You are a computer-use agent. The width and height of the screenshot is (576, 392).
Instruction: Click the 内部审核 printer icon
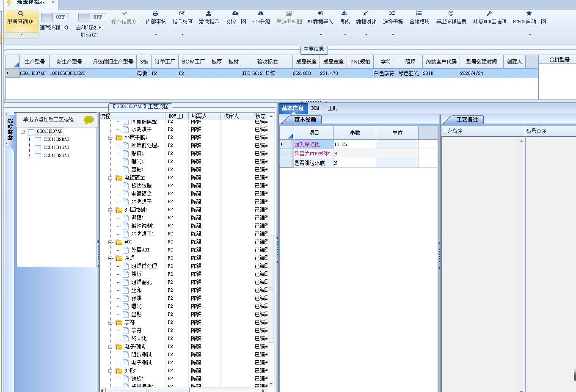pos(155,14)
